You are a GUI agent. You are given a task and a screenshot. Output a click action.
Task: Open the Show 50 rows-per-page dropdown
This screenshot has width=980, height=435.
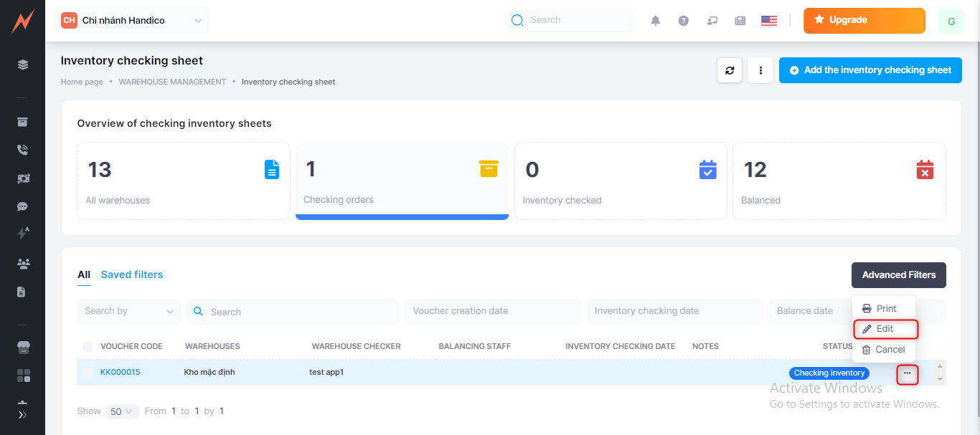[123, 411]
